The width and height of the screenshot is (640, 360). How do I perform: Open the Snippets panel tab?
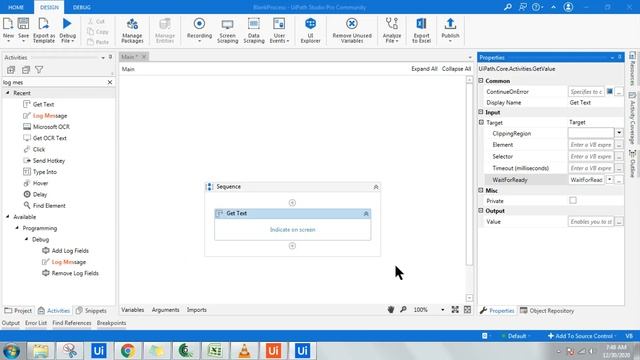point(91,311)
